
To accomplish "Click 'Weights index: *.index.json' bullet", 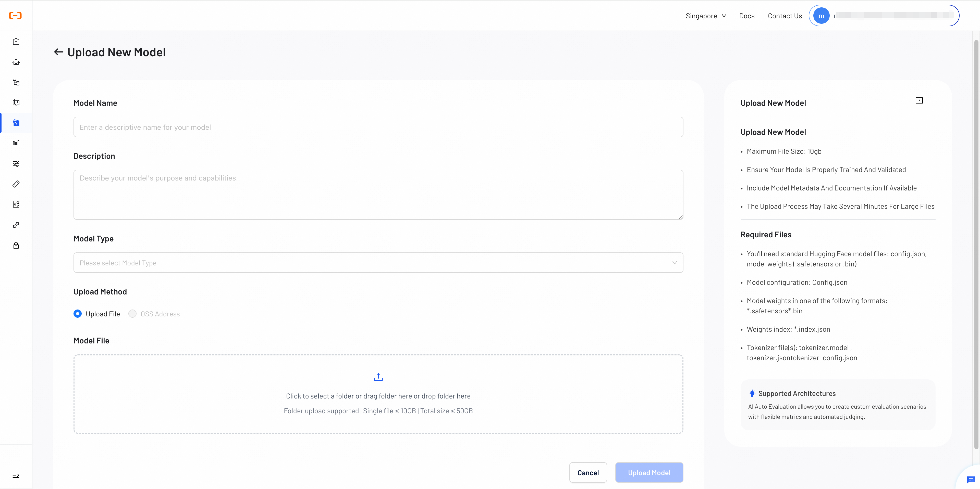I will (788, 329).
